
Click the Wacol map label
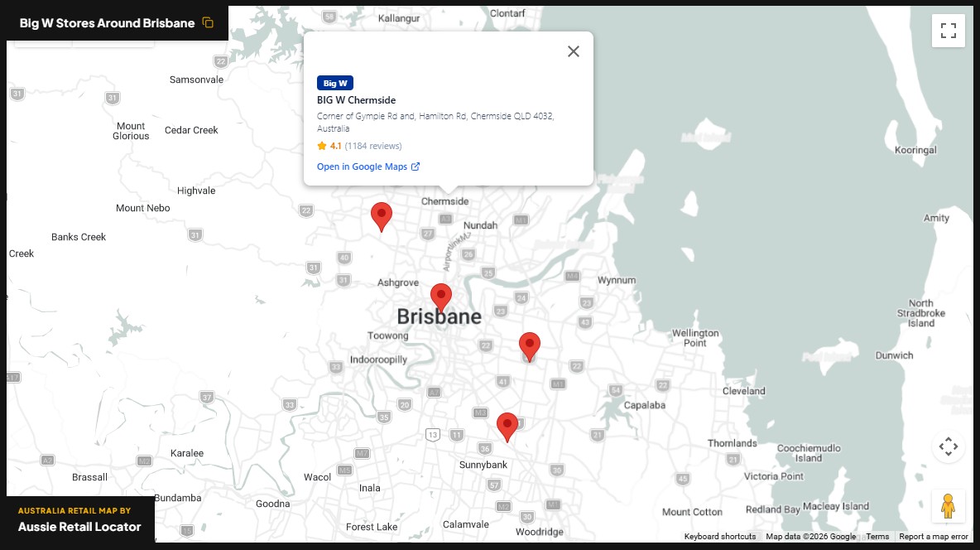318,477
